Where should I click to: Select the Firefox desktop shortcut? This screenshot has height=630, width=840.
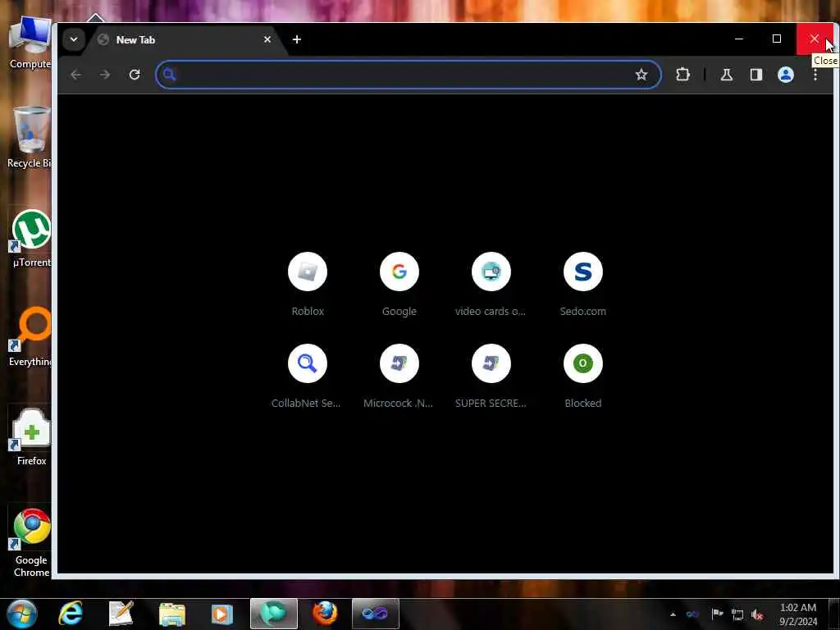click(31, 436)
